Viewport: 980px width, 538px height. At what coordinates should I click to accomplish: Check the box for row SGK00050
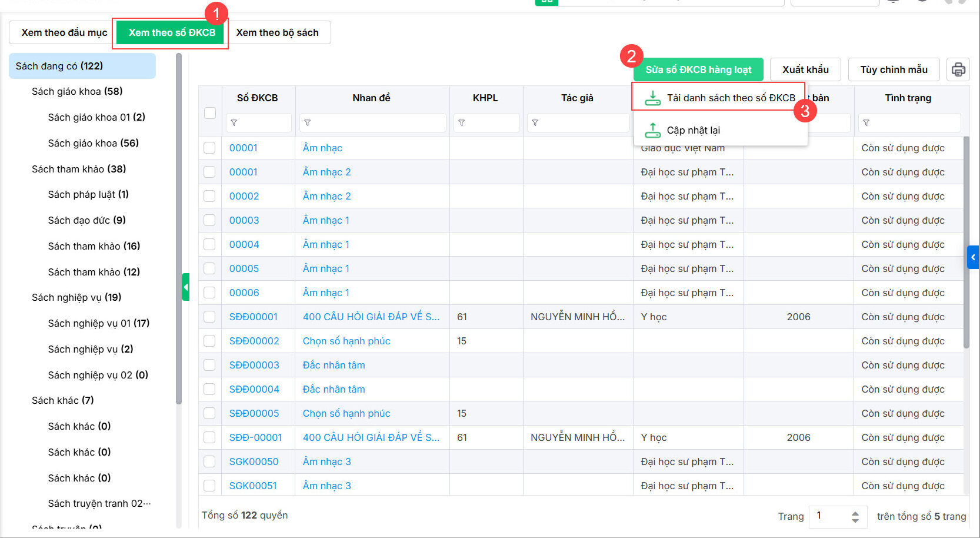point(209,461)
